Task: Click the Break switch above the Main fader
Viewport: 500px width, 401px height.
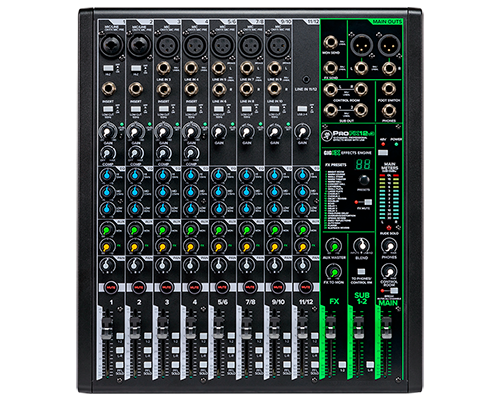Action: click(393, 291)
